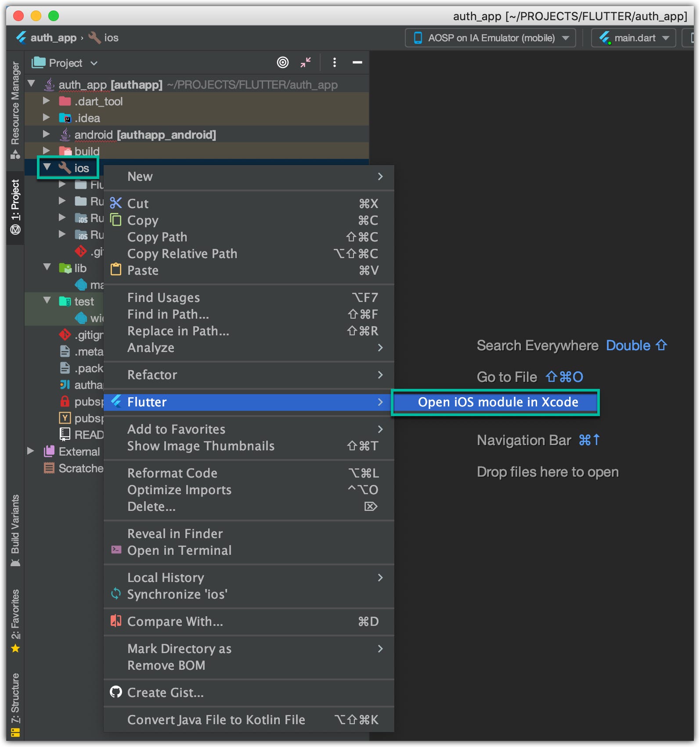Screen dimensions: 700x747
Task: Open the 2: Favorites side tab
Action: (15, 621)
